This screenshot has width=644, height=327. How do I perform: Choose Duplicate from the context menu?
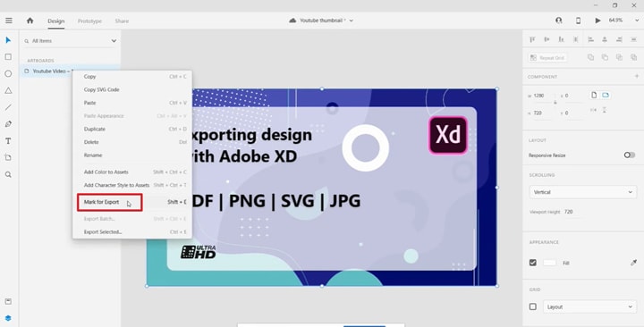132,129
